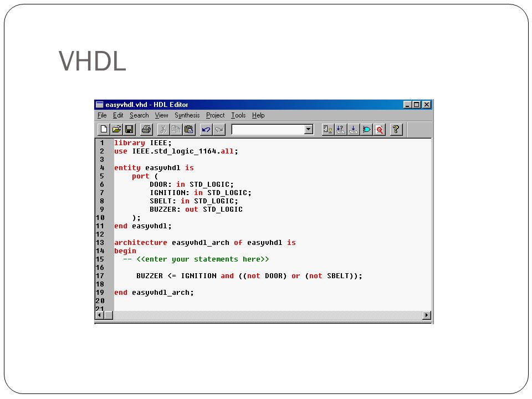Click 'BUZZER:' on line 9
Viewport: 532px width, 399px height.
(165, 209)
